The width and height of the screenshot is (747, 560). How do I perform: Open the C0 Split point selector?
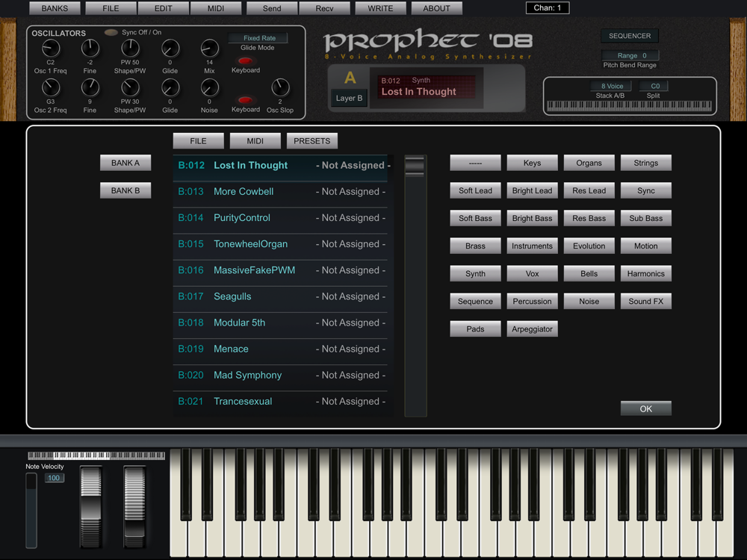click(x=654, y=86)
